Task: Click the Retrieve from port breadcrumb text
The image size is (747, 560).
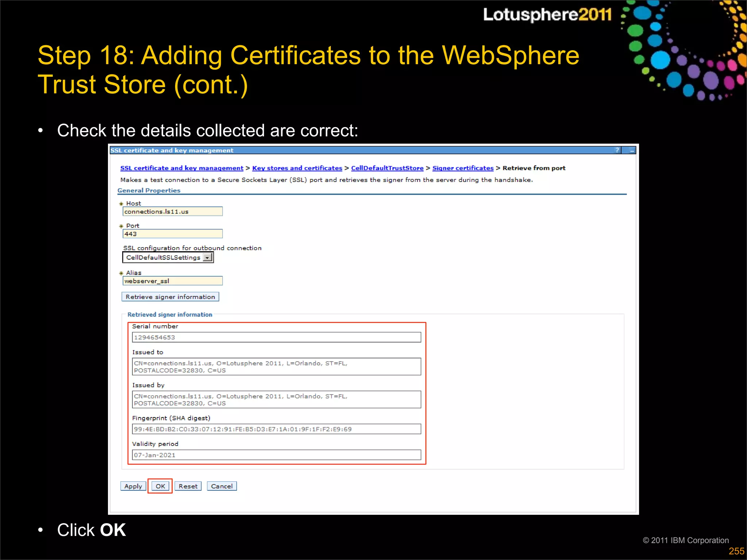Action: click(x=534, y=168)
